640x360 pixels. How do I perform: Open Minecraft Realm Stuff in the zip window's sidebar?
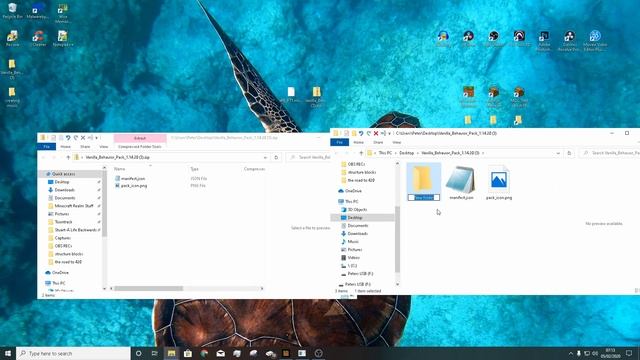click(74, 206)
